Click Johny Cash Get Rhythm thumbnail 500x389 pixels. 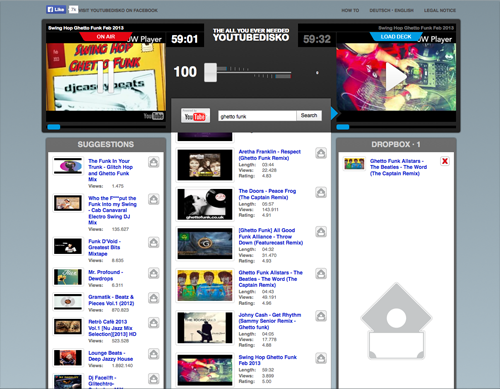tap(205, 328)
